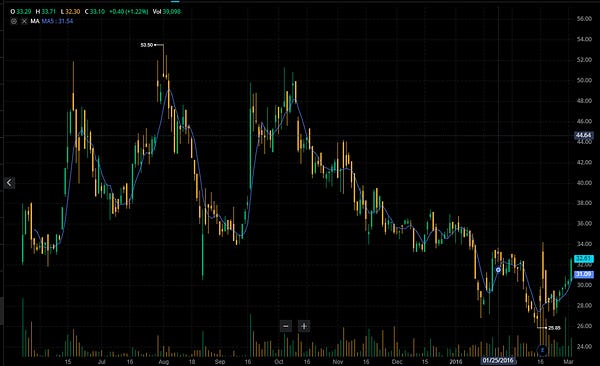The image size is (600, 366).
Task: Click the 50.00 price axis label
Action: point(584,80)
